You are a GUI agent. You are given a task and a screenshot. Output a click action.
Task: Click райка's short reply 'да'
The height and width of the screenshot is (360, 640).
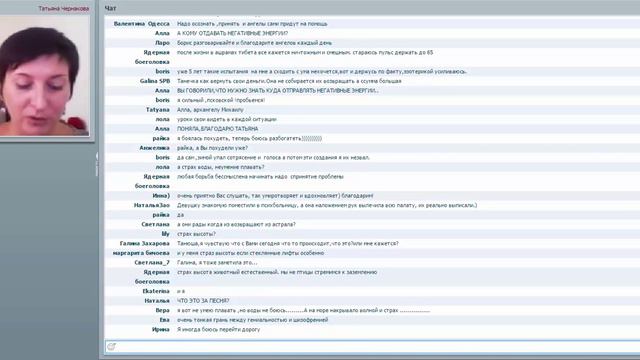(180, 215)
